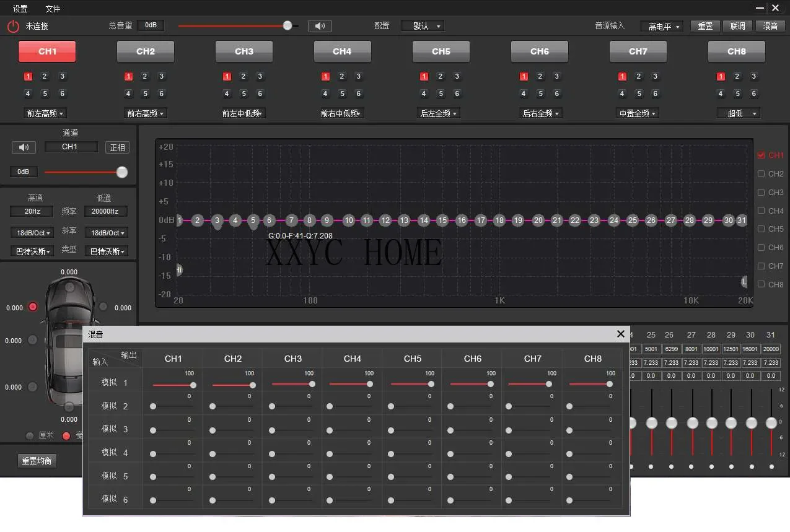Click the 重置 reset button
790x532 pixels.
[x=706, y=26]
